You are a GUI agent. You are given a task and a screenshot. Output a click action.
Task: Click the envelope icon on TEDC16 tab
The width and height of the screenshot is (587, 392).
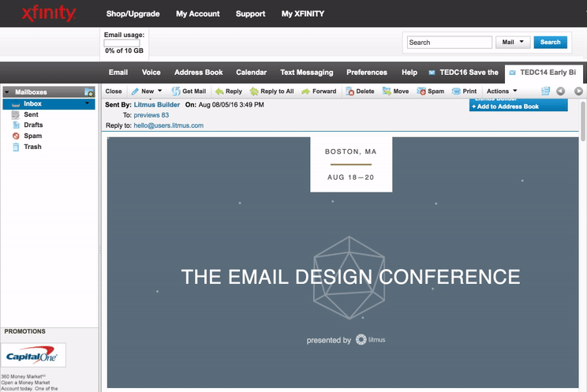(x=432, y=73)
